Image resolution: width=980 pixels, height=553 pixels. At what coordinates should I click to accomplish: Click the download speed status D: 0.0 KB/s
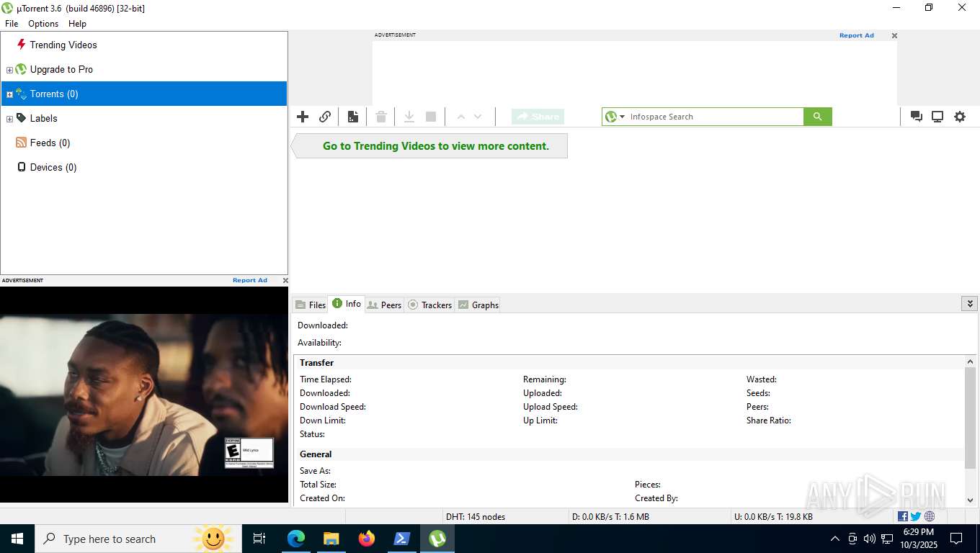(610, 516)
